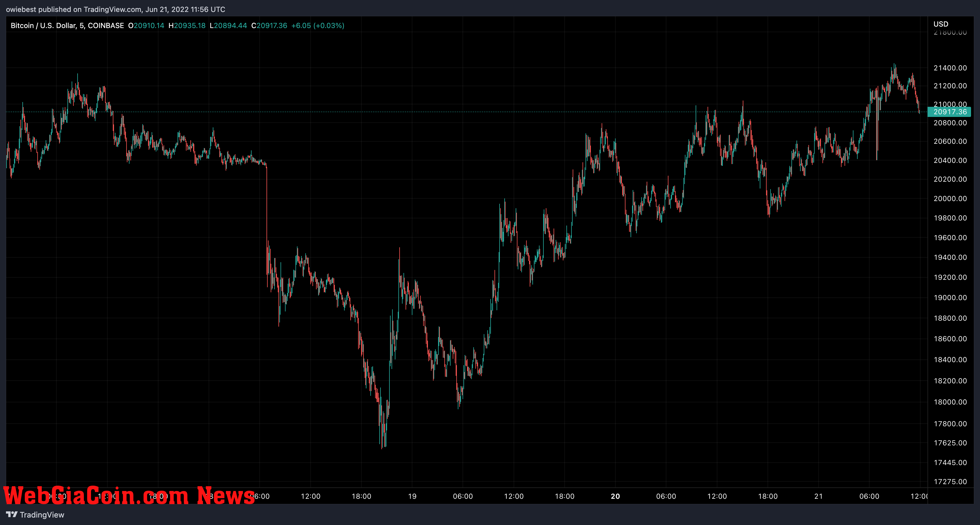Screen dimensions: 980x525
Task: Click the 18:00 label just before date 19
Action: (x=361, y=496)
